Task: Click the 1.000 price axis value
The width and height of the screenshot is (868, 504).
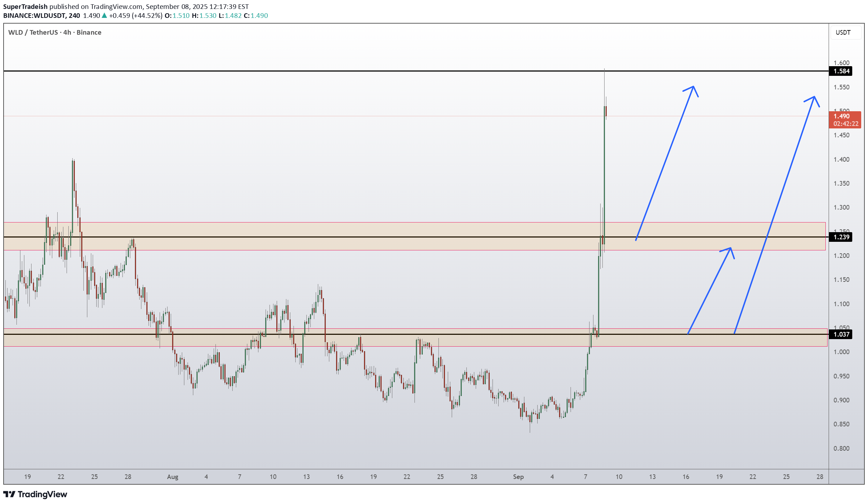Action: [842, 352]
